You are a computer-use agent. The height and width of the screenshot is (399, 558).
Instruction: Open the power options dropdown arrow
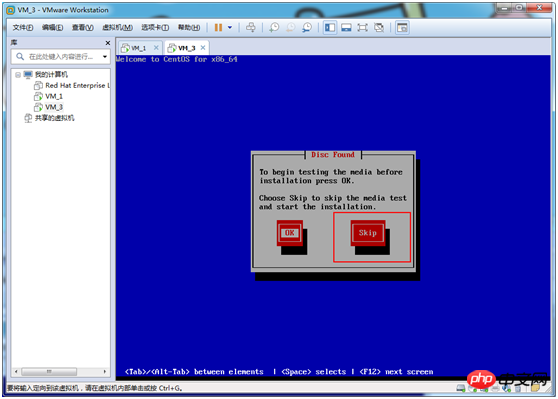point(230,28)
